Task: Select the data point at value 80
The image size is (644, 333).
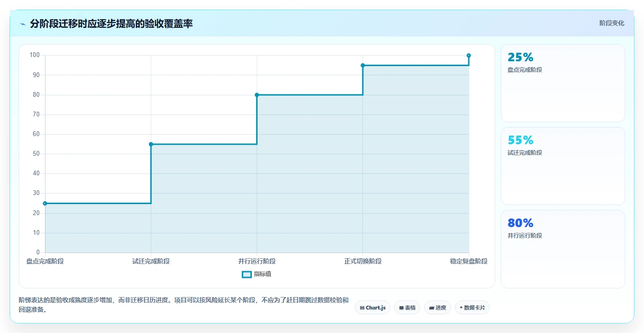Action: coord(257,95)
